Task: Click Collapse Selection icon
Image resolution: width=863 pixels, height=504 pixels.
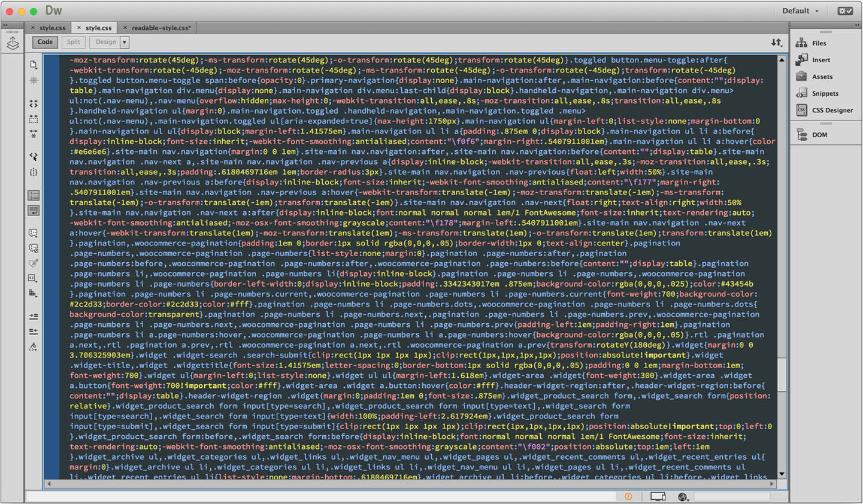Action: point(34,119)
